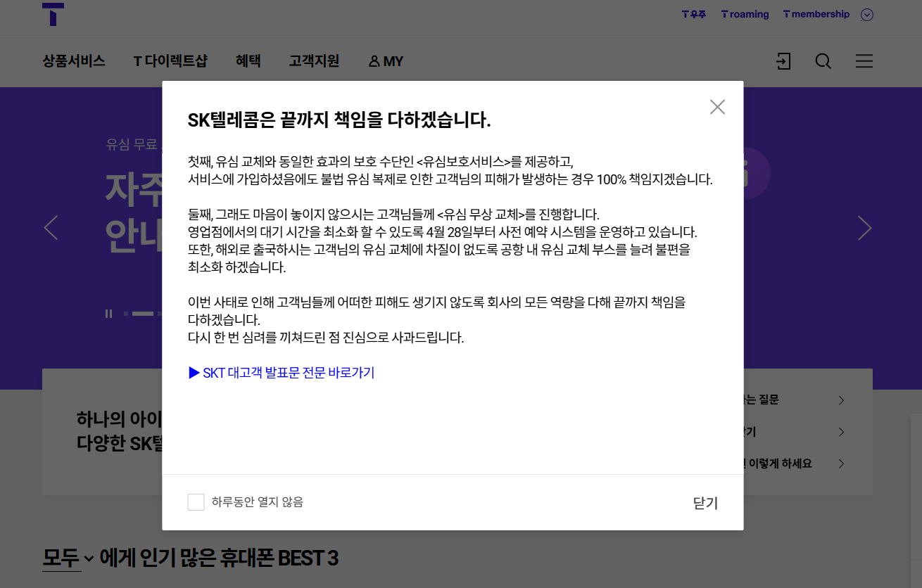
Task: Click the T logo in header
Action: click(53, 14)
